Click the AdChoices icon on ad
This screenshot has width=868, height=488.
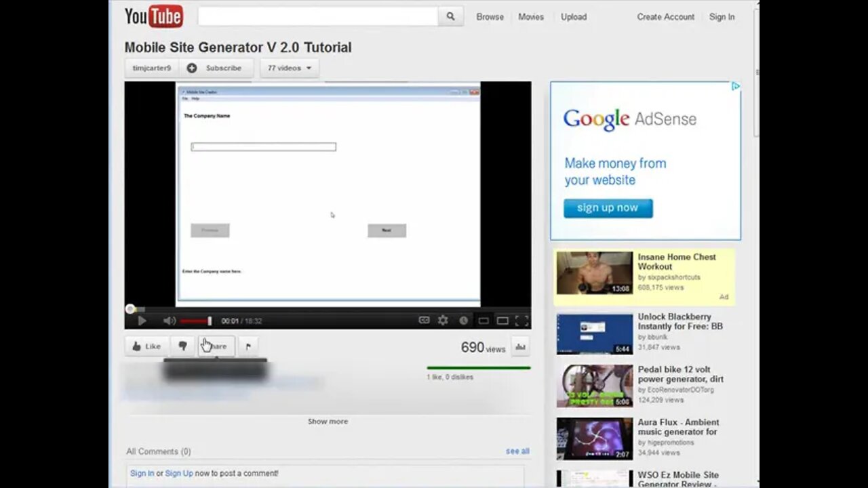click(x=735, y=87)
